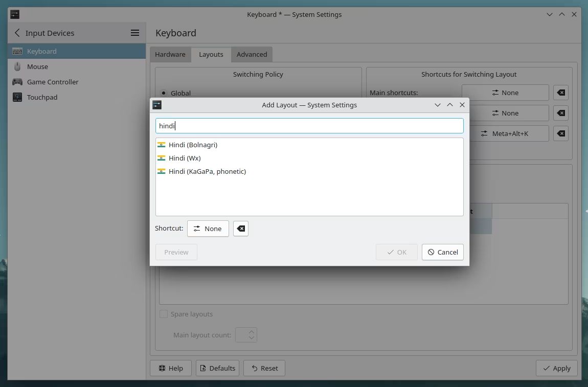The height and width of the screenshot is (387, 588).
Task: Increase Main layout count with the up stepper
Action: tap(251, 332)
